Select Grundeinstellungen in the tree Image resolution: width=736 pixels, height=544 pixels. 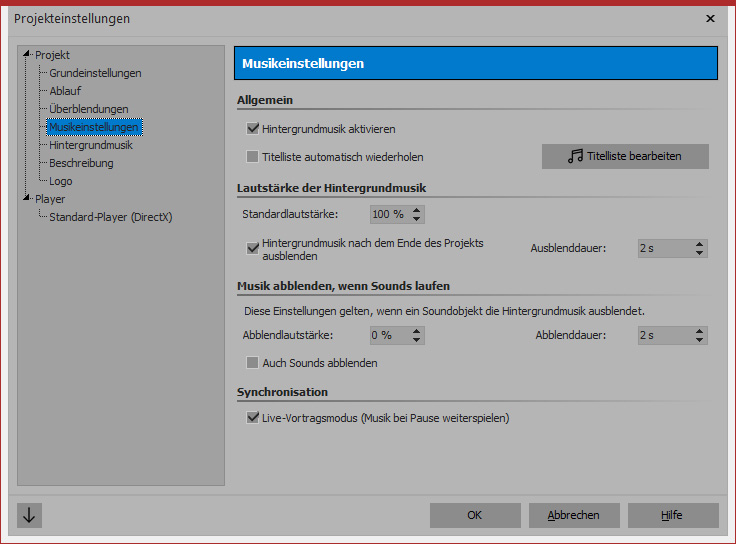point(95,73)
